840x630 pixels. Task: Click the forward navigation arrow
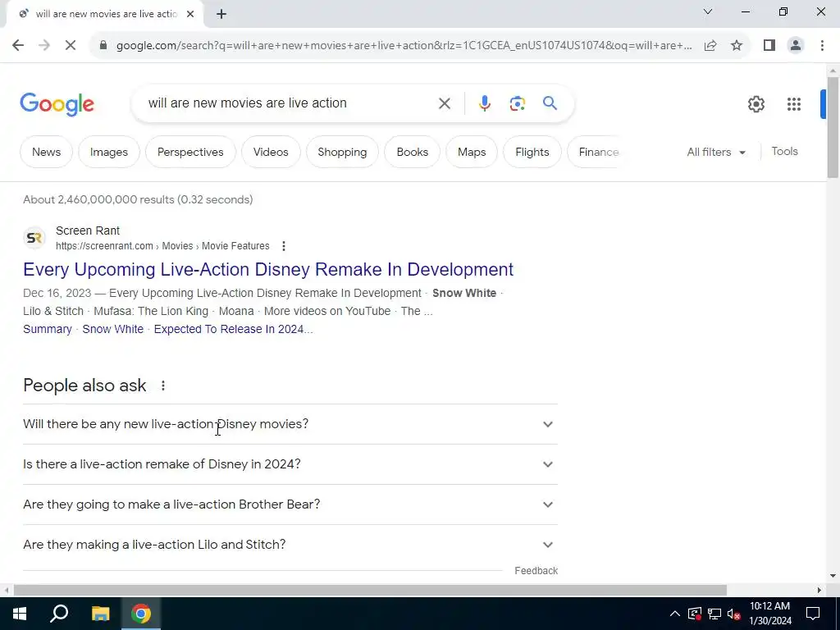tap(44, 45)
